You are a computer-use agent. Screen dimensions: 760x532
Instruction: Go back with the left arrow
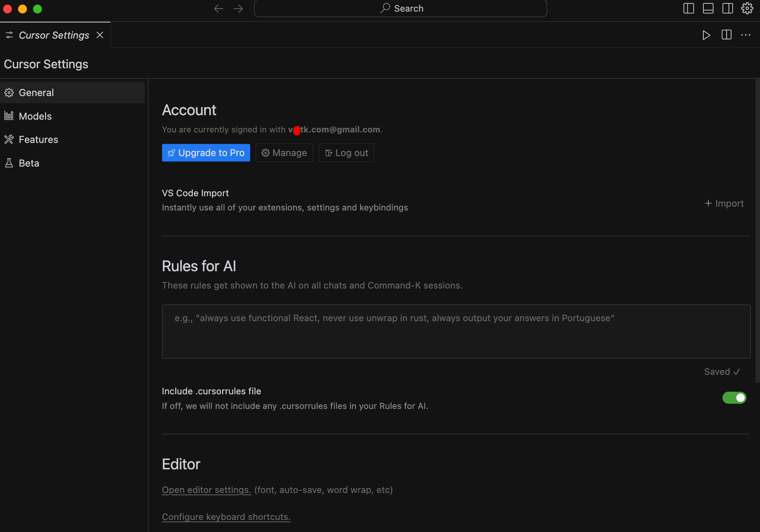click(x=219, y=8)
